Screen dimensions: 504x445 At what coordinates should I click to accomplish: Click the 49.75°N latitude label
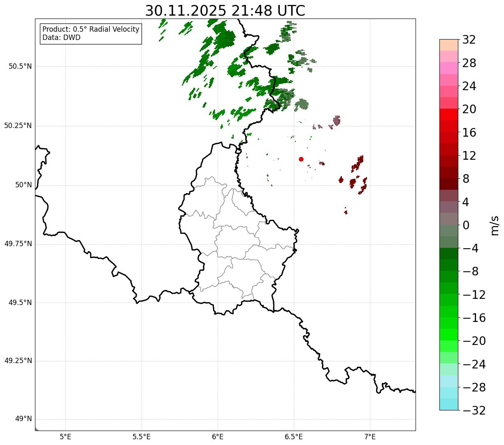point(18,244)
